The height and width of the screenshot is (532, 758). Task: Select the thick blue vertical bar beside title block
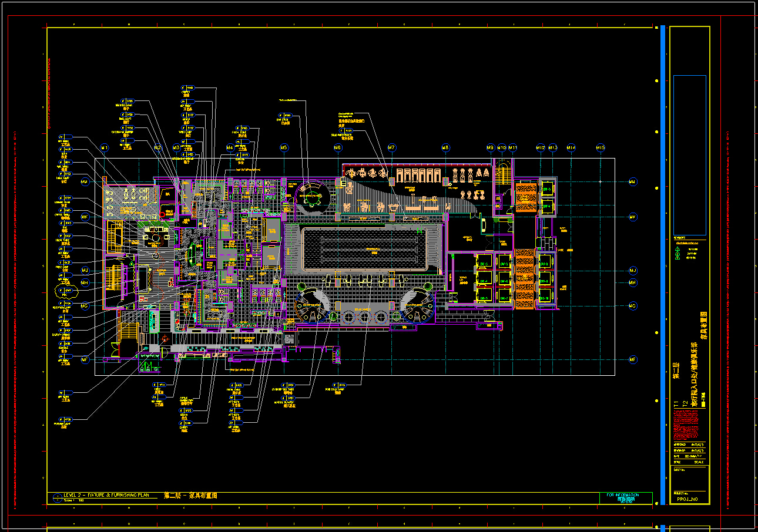[663, 264]
